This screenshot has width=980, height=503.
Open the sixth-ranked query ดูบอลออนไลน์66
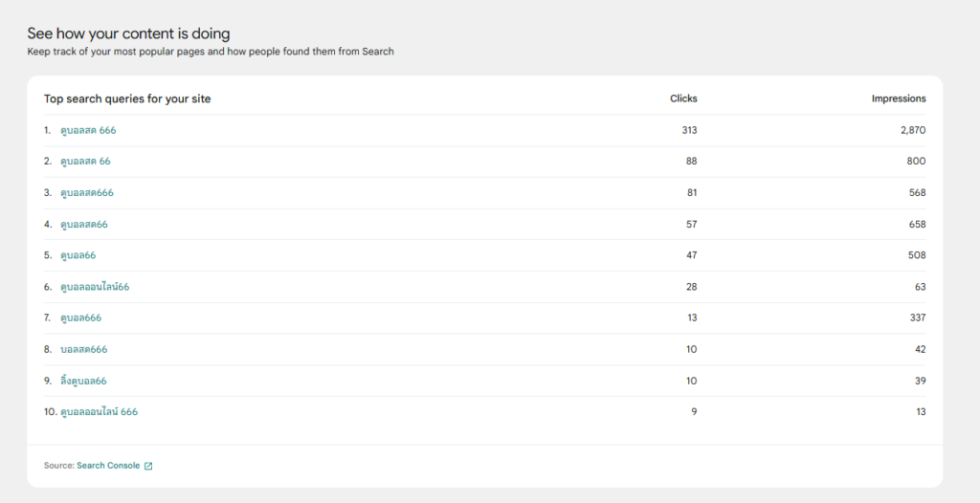(95, 287)
